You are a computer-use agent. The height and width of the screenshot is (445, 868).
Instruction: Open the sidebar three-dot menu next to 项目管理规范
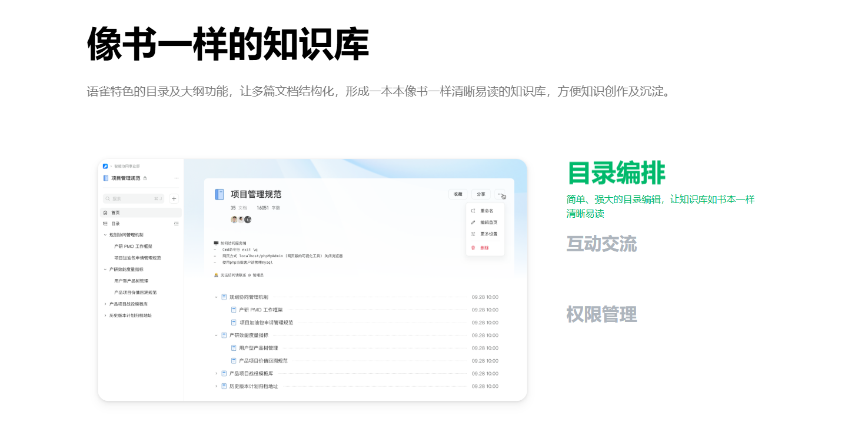coord(177,178)
